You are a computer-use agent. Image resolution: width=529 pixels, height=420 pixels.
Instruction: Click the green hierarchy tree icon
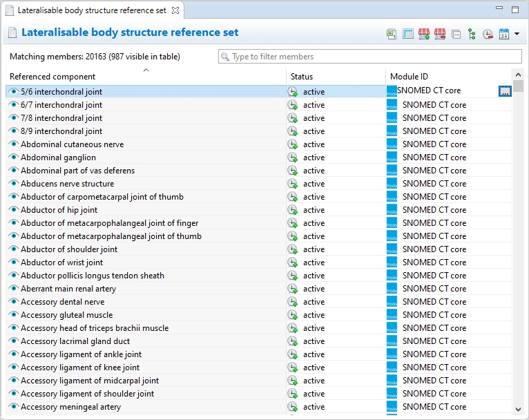click(472, 34)
